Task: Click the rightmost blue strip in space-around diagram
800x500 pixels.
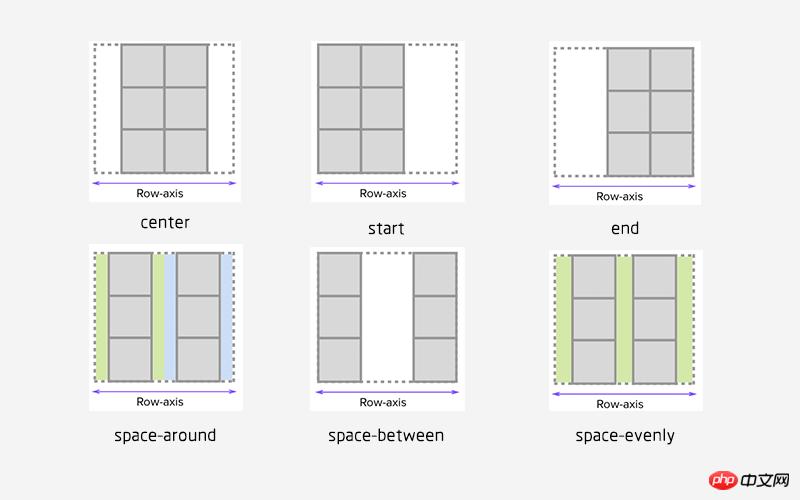Action: [227, 316]
